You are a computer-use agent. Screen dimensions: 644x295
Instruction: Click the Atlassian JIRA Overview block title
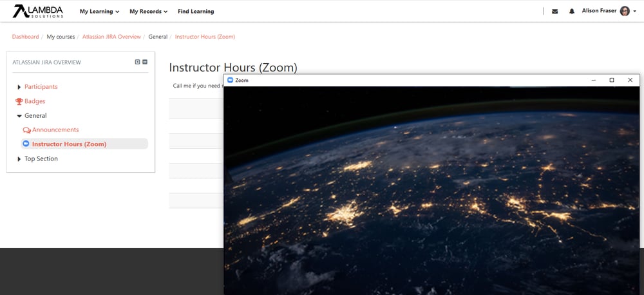pyautogui.click(x=47, y=62)
